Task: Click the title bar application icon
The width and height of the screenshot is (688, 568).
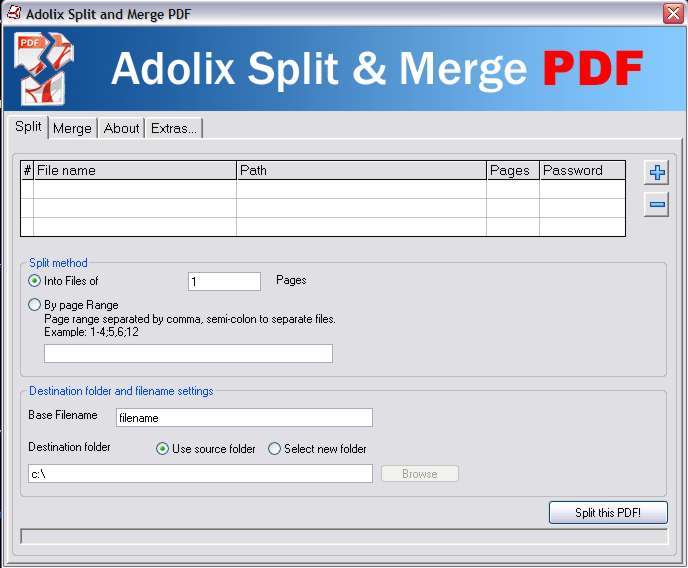Action: 13,12
